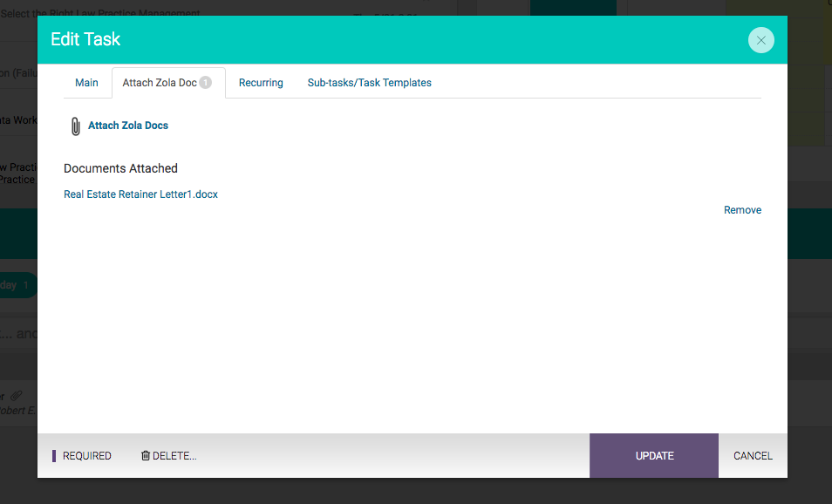Viewport: 832px width, 504px height.
Task: Click the Update button
Action: pos(654,456)
